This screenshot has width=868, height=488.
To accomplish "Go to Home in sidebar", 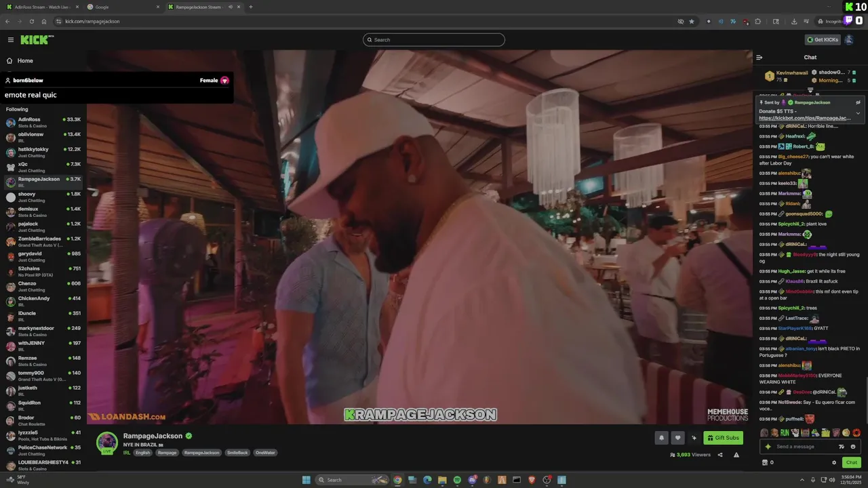I will pyautogui.click(x=25, y=61).
